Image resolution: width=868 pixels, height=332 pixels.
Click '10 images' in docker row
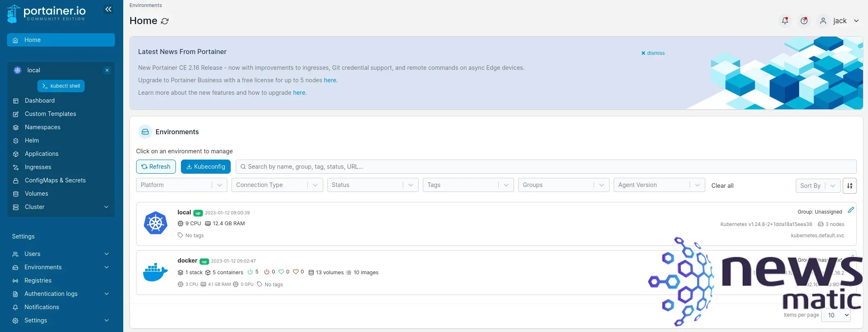(x=362, y=273)
